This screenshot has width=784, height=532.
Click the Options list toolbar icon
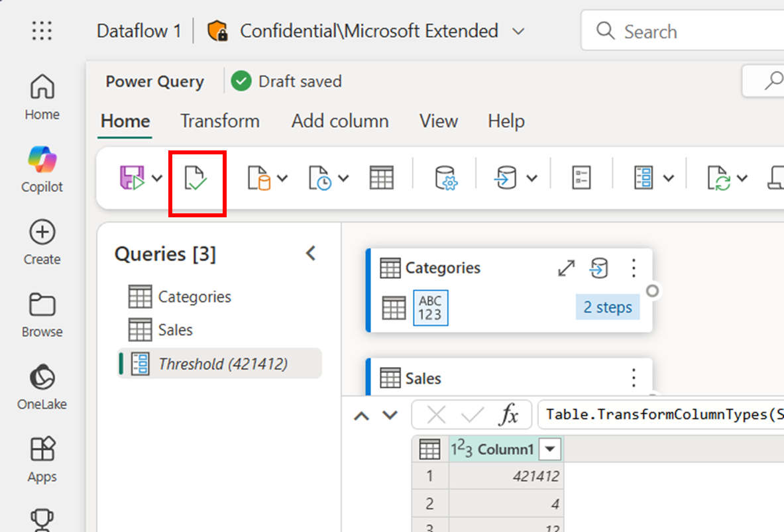pyautogui.click(x=581, y=178)
